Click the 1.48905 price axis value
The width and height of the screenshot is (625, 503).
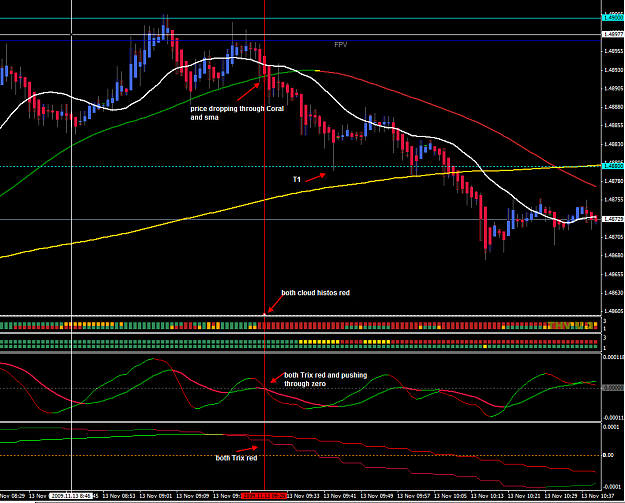(x=613, y=88)
